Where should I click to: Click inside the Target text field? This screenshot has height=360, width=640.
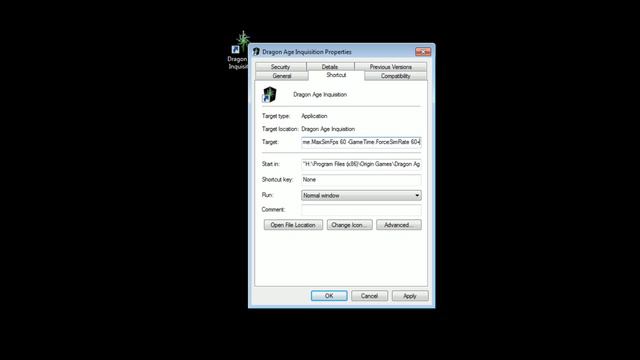click(x=361, y=142)
